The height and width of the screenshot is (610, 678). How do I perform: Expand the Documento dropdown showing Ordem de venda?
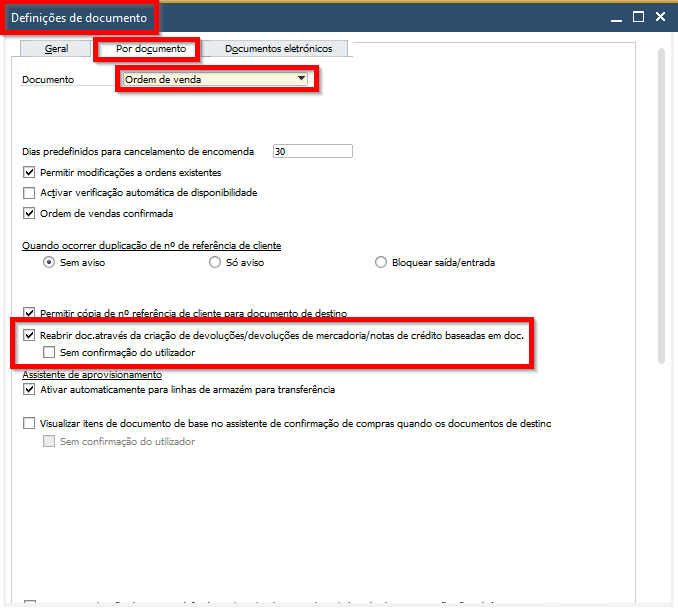tap(300, 79)
